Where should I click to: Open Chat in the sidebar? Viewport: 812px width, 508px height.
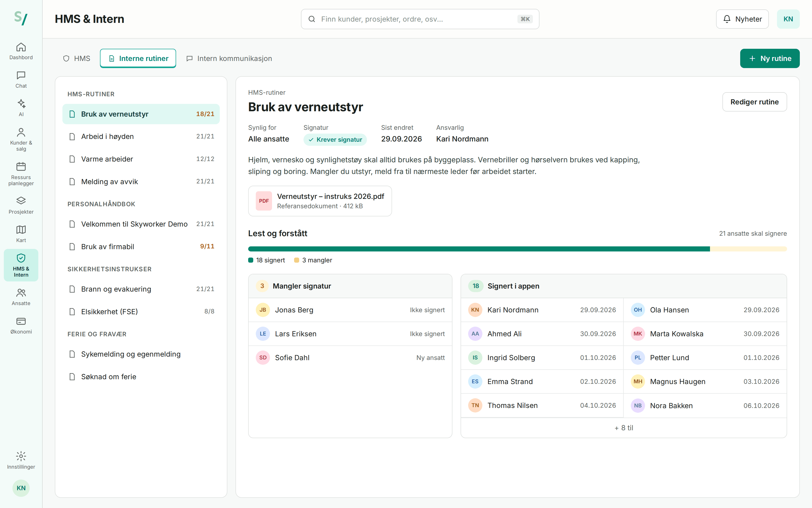tap(21, 80)
